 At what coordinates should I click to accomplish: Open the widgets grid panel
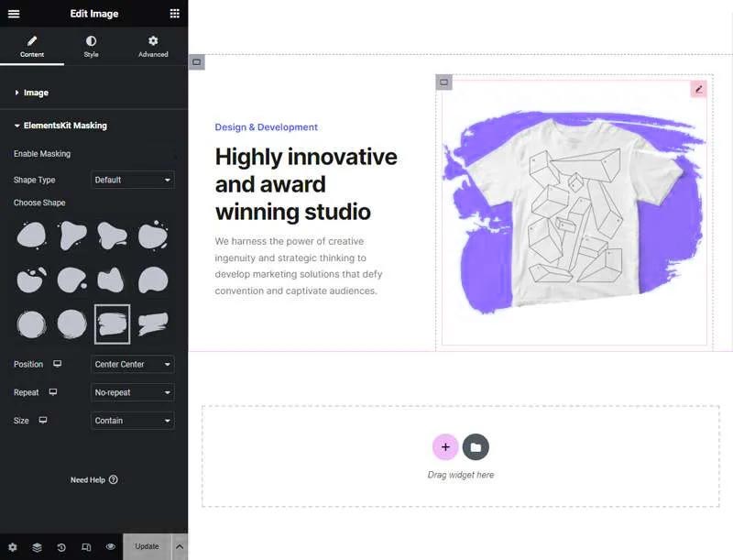pos(174,14)
